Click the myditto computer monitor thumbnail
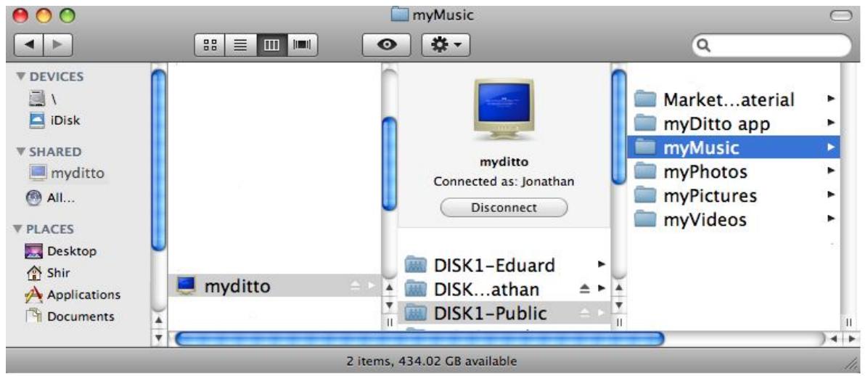 (504, 110)
